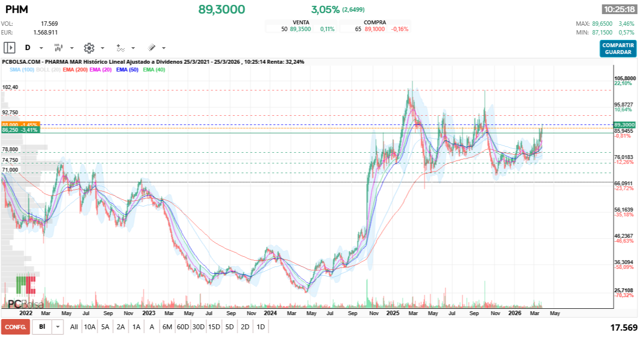Click the panel expander icon at top left
Screen dimensions: 644x337
coord(9,47)
